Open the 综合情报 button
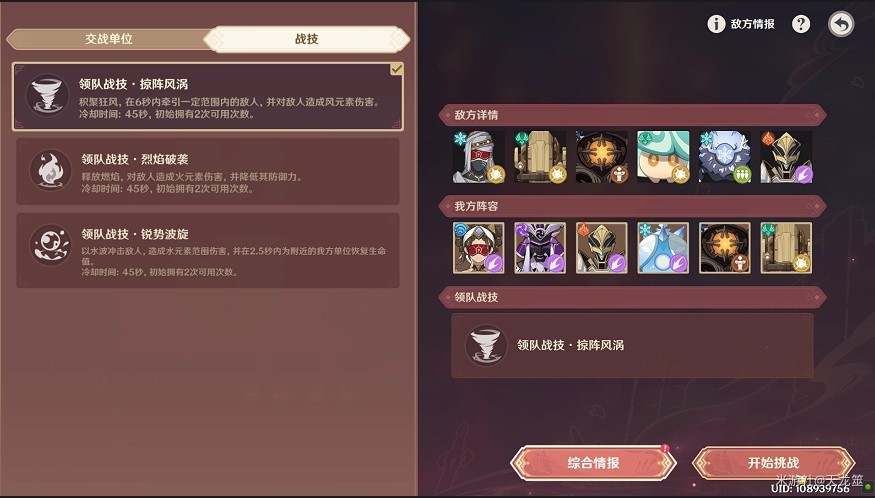 (x=593, y=463)
